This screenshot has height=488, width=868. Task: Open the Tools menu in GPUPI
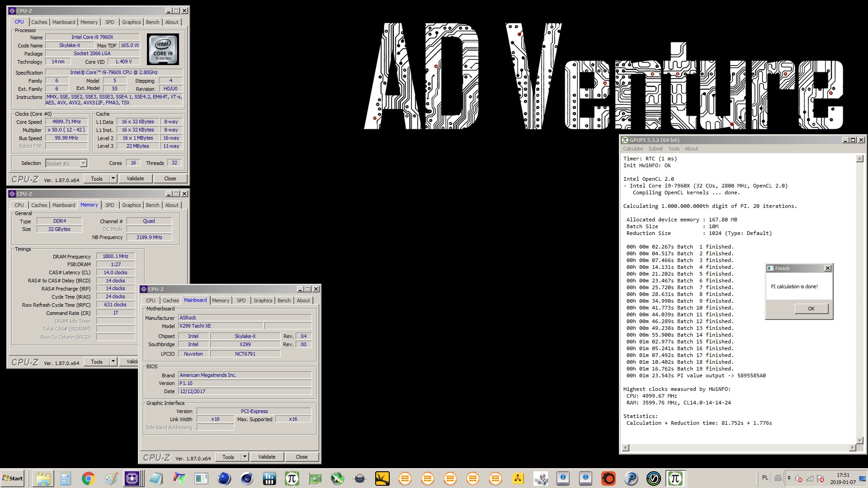[x=674, y=149]
